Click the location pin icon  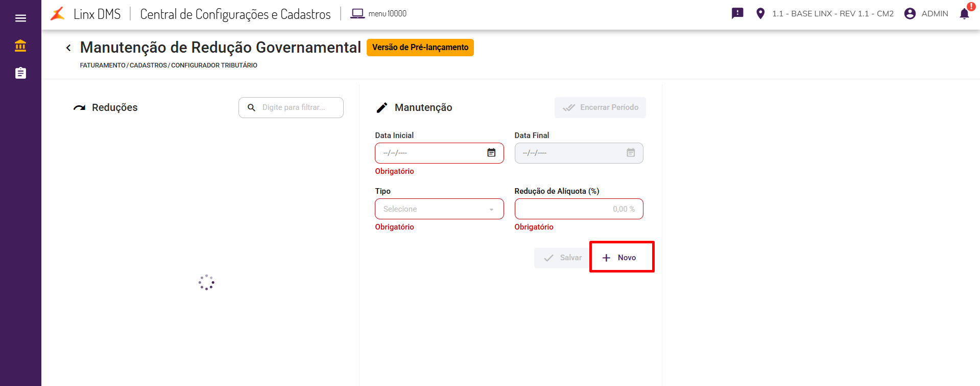pyautogui.click(x=760, y=14)
